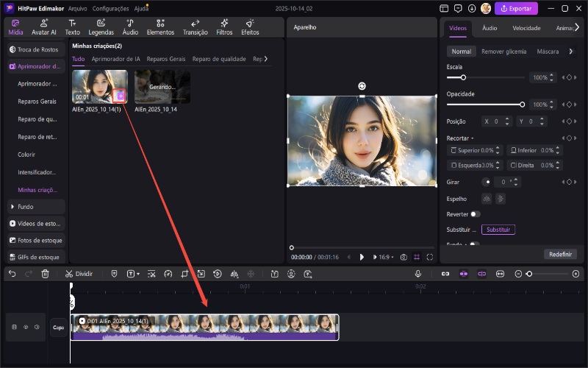This screenshot has width=588, height=368.
Task: Flip vertically with the Espelho icon
Action: point(501,199)
